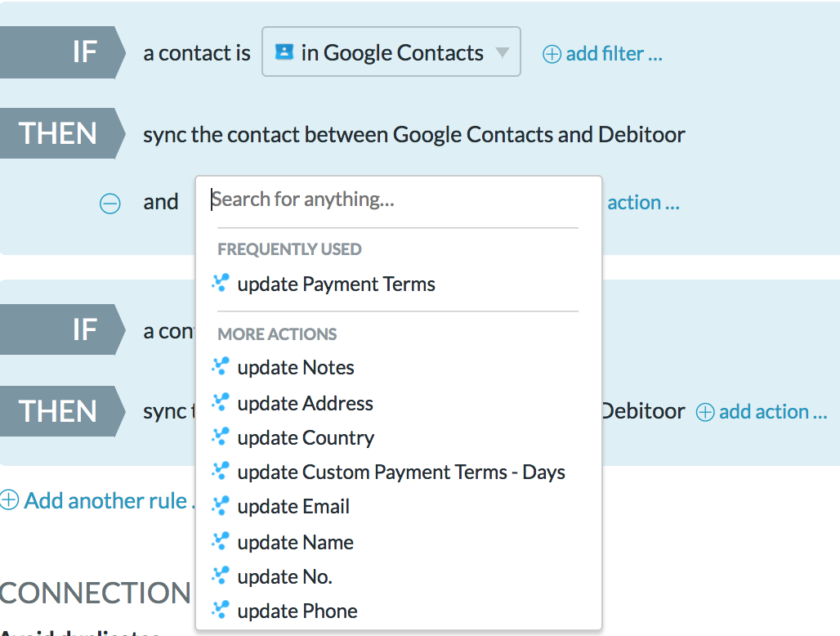840x636 pixels.
Task: Click icon beside 'update Custom Payment Terms'
Action: click(221, 472)
